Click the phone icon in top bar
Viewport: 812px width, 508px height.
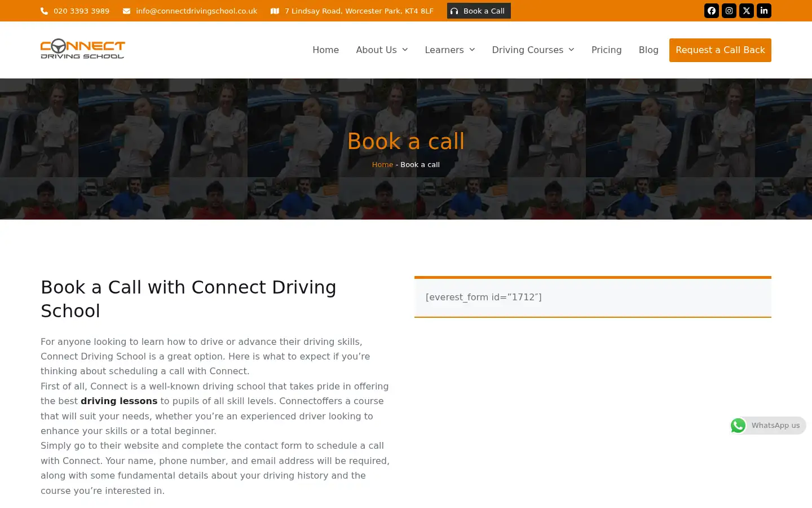tap(44, 11)
